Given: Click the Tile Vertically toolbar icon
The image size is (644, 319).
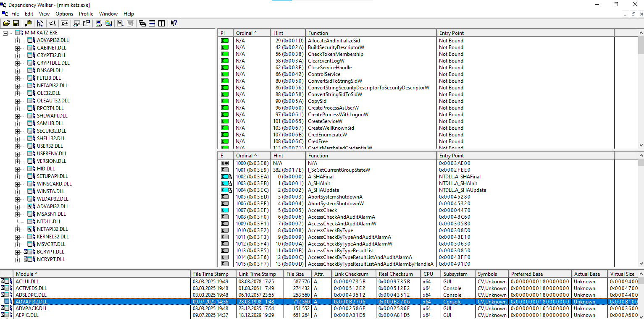Looking at the screenshot, I should tap(162, 24).
